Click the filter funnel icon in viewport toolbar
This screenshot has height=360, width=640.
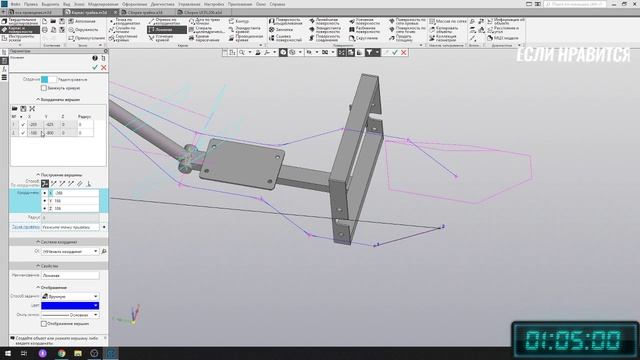(x=369, y=52)
